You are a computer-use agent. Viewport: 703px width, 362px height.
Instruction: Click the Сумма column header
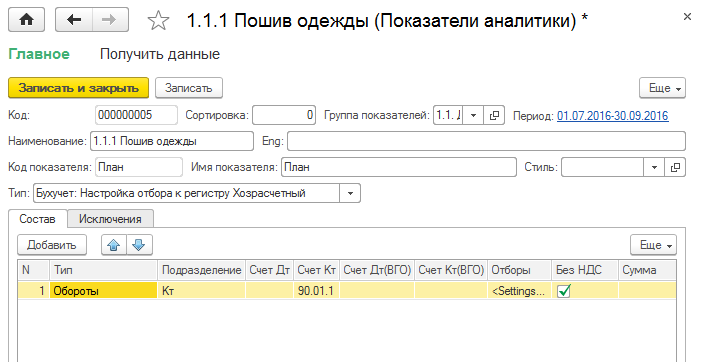pyautogui.click(x=647, y=270)
